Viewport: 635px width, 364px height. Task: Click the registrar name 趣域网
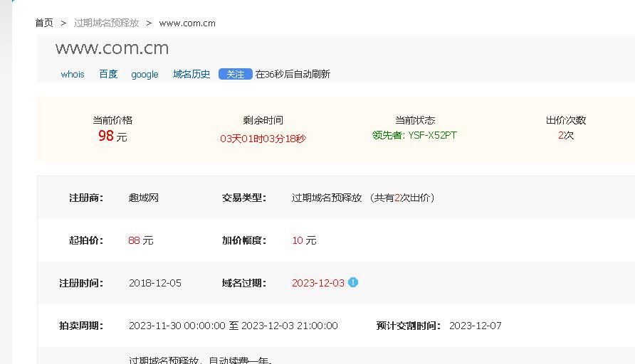[144, 198]
